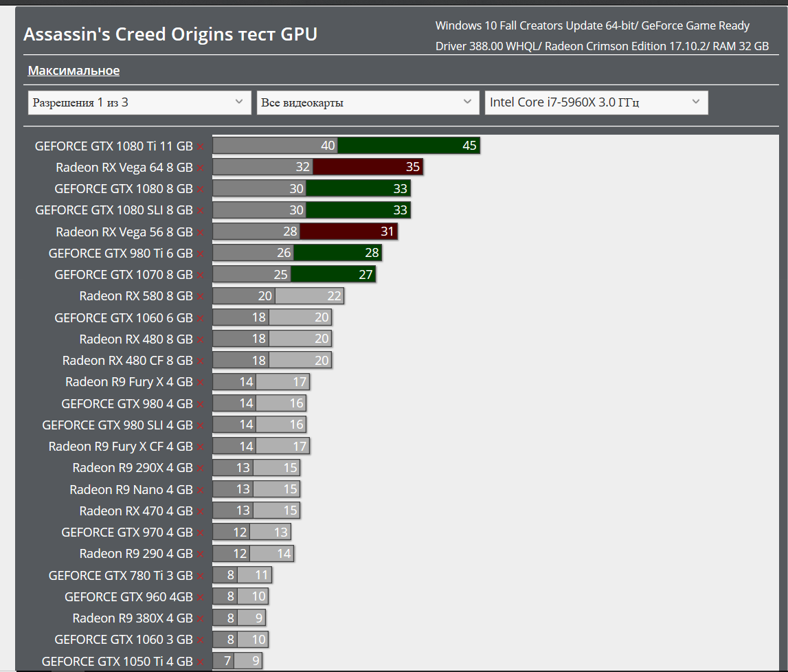Click the average value 27 in GTX 1070 bar
Screen dimensions: 788x672
(366, 274)
